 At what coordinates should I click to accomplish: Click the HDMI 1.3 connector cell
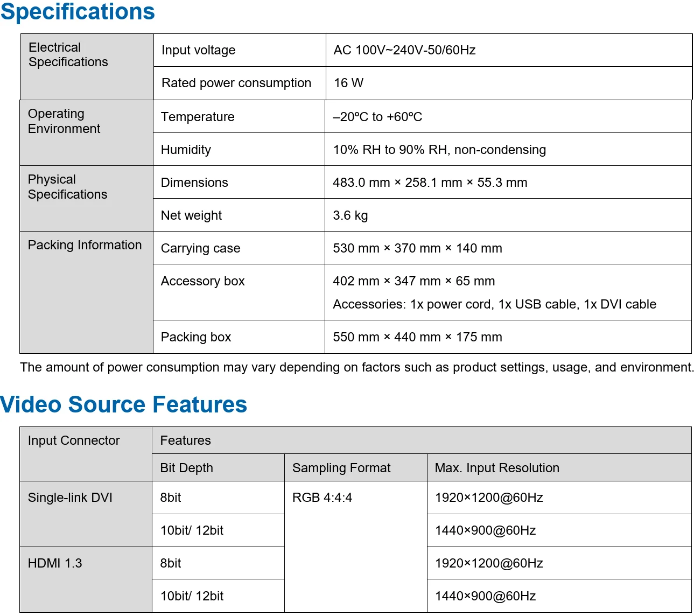pos(55,563)
